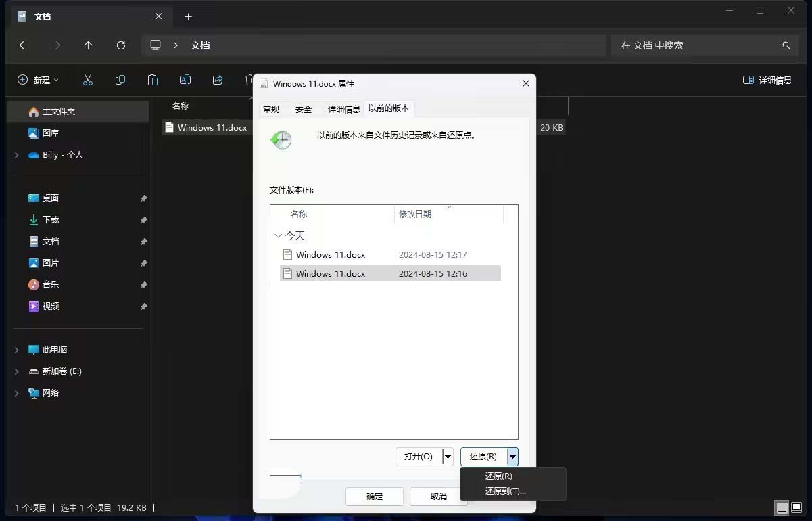Toggle the 详细信息 details pane

click(767, 80)
